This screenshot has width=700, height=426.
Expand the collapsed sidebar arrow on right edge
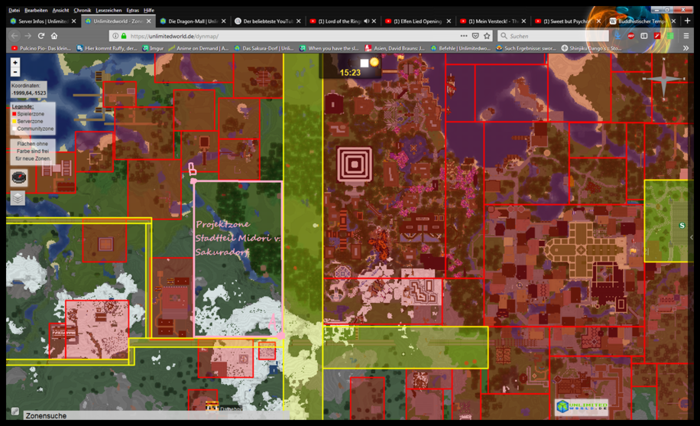point(691,238)
